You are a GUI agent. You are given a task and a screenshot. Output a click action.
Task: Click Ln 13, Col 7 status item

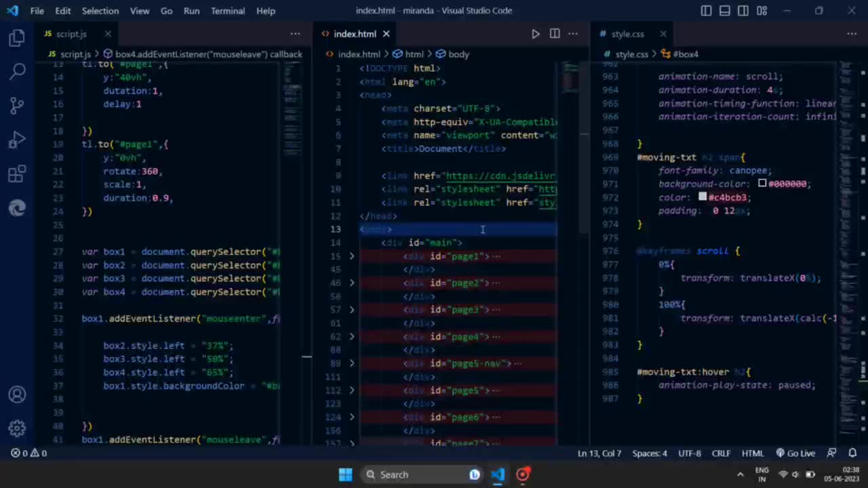(599, 453)
